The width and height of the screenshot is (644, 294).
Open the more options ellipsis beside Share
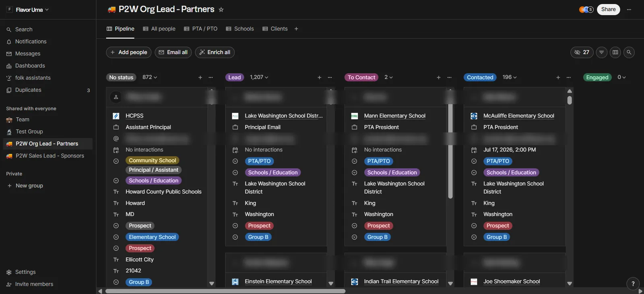click(x=629, y=9)
